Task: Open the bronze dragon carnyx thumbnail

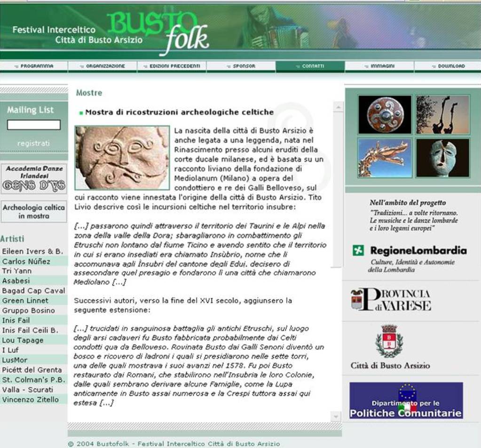Action: (385, 158)
